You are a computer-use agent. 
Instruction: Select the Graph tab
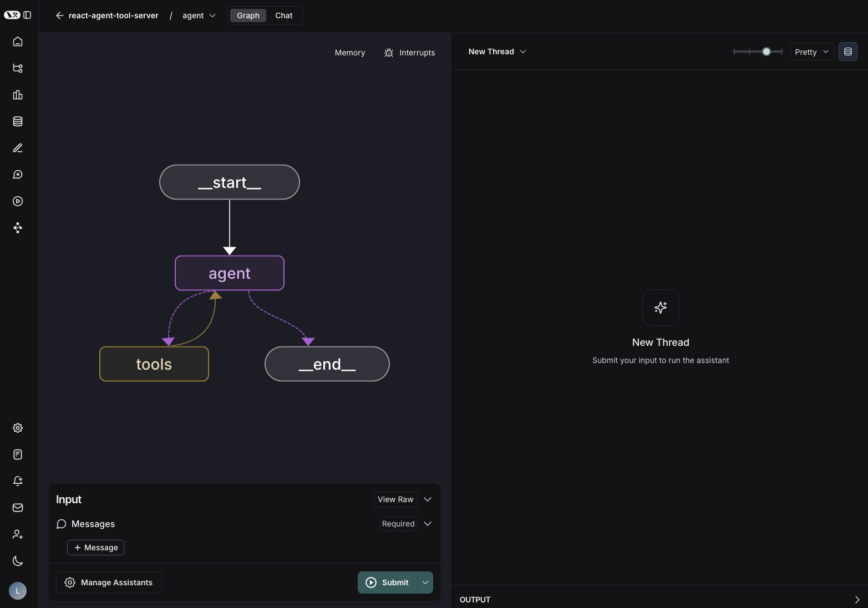[247, 16]
